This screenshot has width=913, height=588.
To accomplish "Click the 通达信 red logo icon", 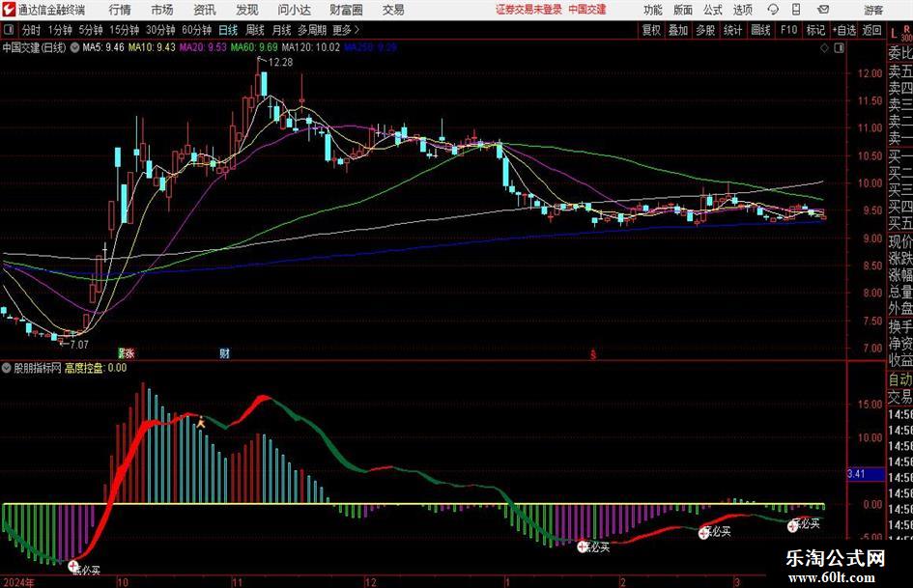I will [x=9, y=10].
